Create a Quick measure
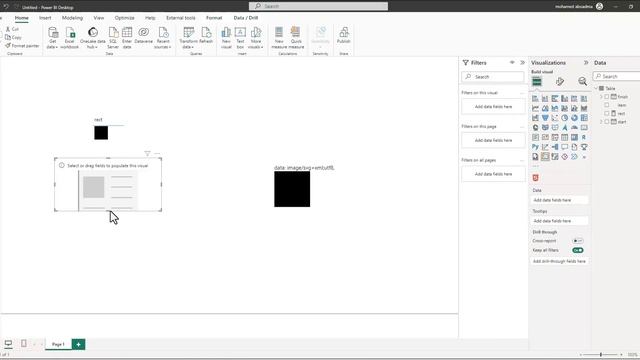Screen dimensions: 640x360 296,38
